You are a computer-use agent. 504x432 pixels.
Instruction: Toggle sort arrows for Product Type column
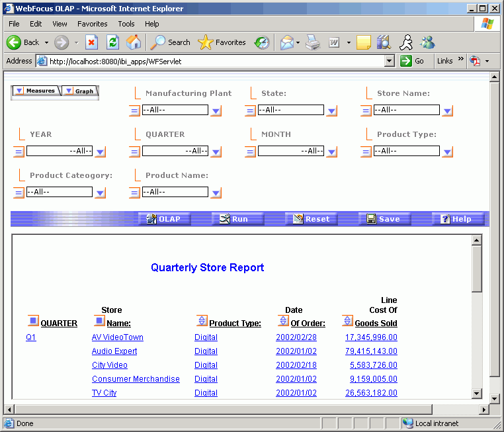coord(202,321)
